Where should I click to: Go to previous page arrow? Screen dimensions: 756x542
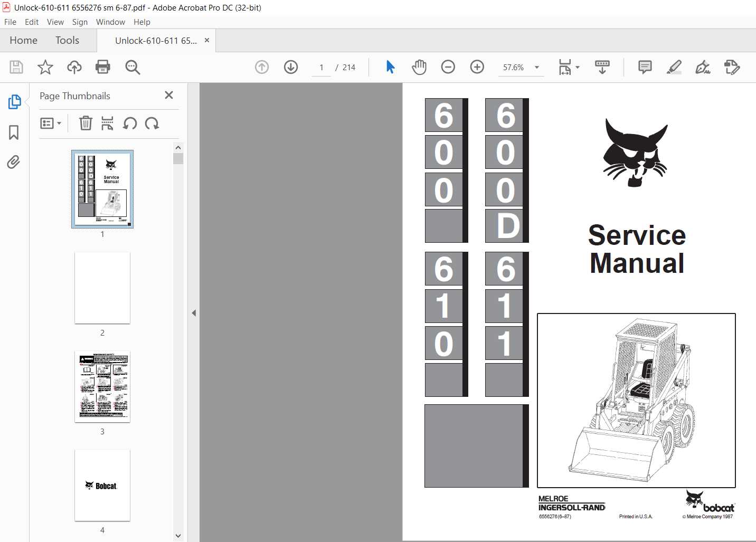[262, 67]
